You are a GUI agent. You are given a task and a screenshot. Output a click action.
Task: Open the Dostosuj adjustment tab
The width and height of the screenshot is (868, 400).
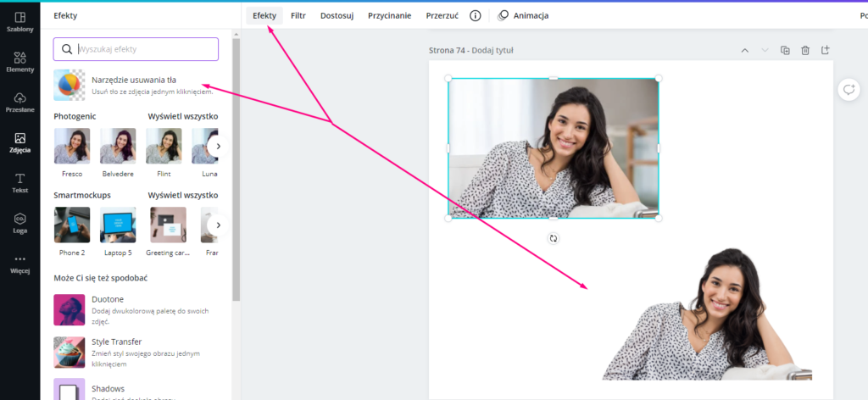pos(337,16)
